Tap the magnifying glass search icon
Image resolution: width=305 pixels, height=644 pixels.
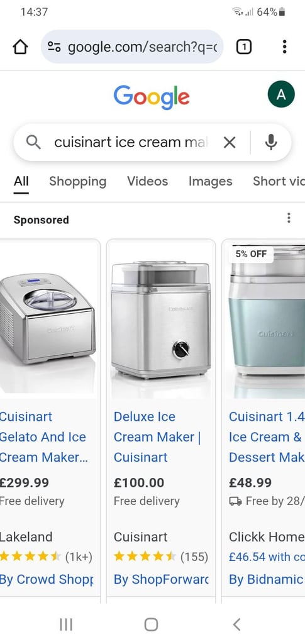tap(33, 143)
